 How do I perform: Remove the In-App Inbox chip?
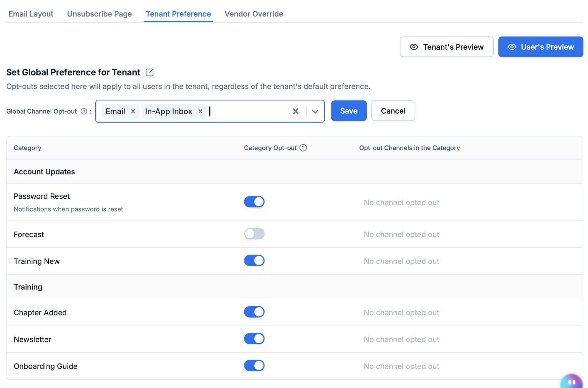(x=200, y=111)
